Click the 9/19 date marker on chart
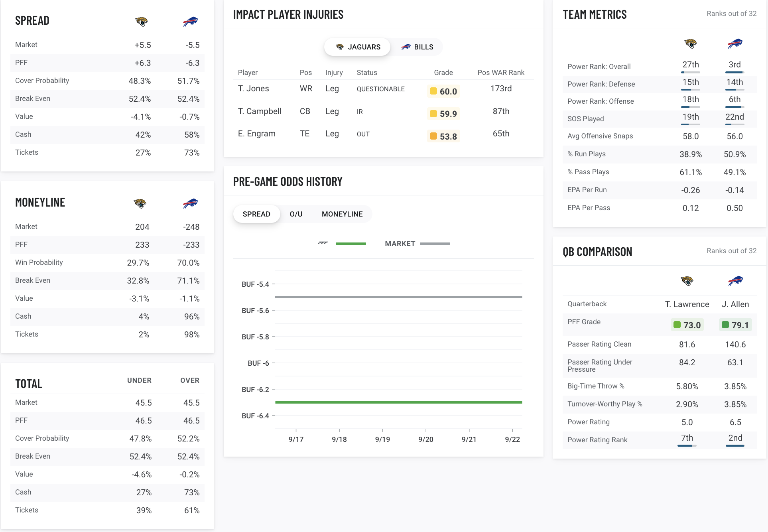Screen dimensions: 768x532 click(382, 439)
